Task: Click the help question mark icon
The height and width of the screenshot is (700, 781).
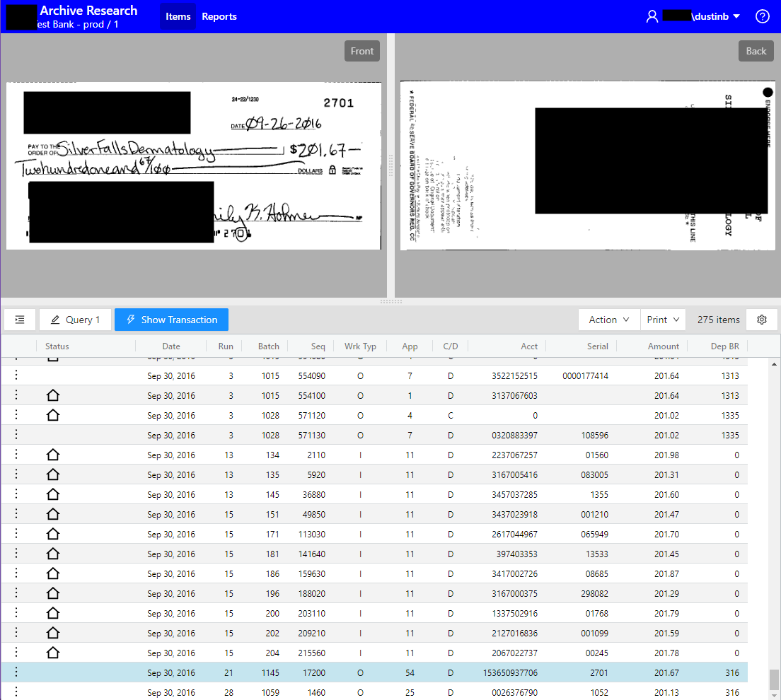Action: coord(762,16)
